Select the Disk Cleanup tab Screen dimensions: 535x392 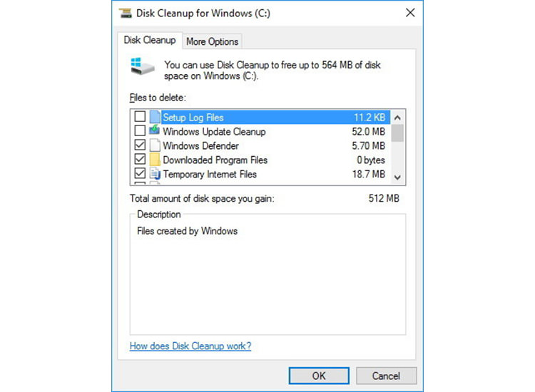coord(149,41)
